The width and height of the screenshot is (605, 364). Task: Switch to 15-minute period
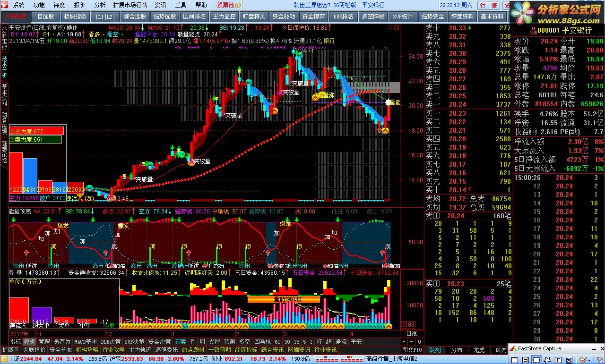click(296, 342)
